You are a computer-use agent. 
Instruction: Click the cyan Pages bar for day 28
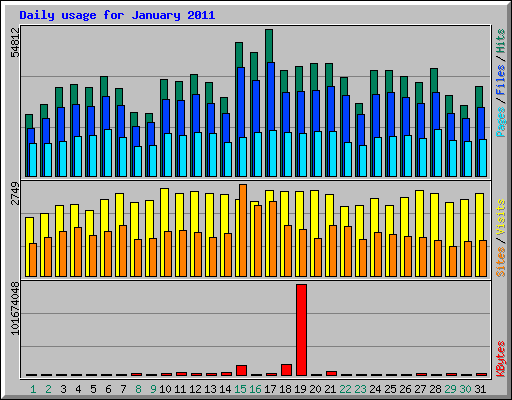coord(438,153)
